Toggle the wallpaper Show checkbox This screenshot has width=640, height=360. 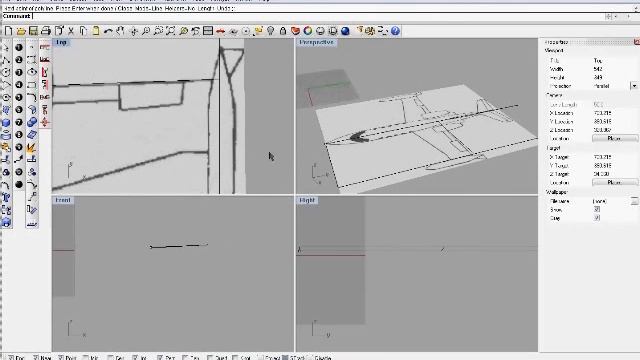597,209
